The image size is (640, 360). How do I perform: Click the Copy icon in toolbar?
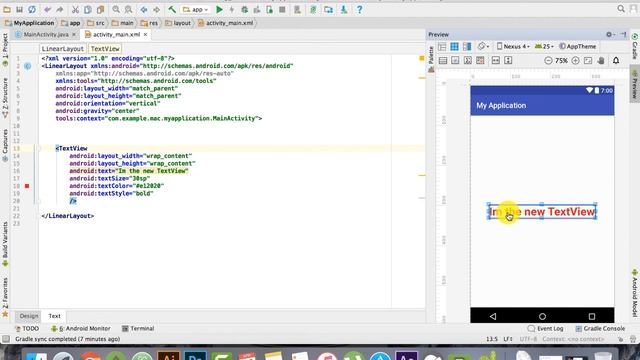pos(88,9)
